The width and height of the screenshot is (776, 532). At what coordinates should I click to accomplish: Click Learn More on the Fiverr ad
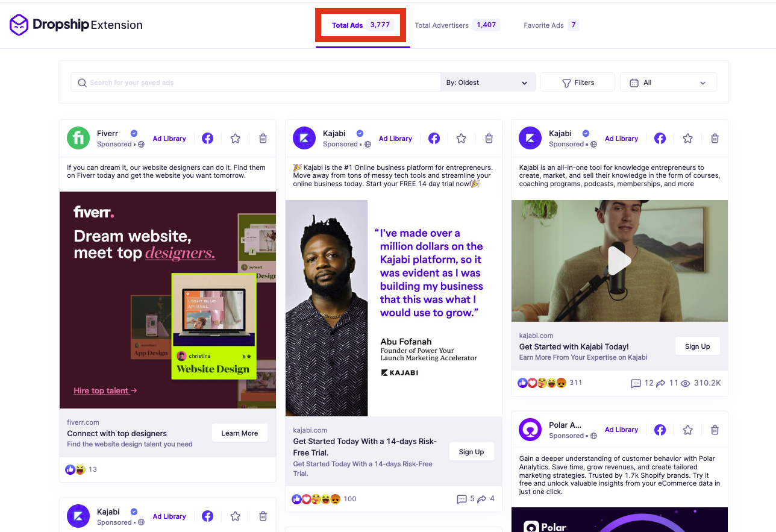[x=239, y=433]
